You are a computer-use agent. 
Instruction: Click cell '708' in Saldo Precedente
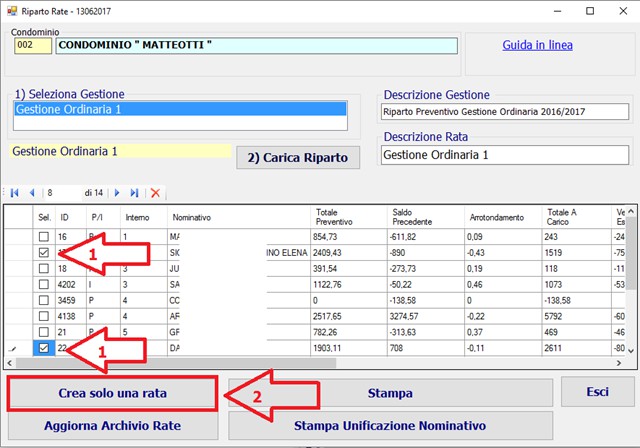point(426,348)
